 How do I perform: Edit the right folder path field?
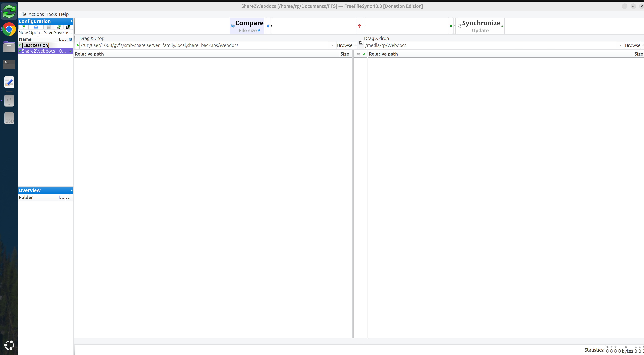click(491, 45)
